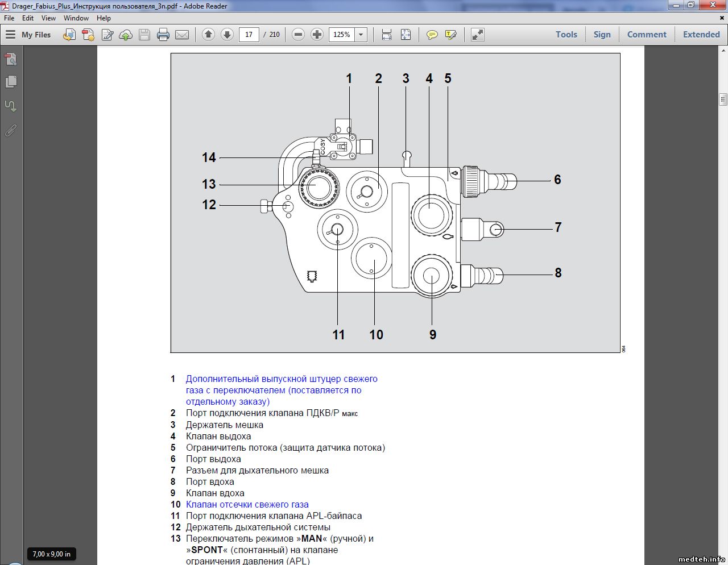Viewport: 728px width, 565px height.
Task: Expand the My Files menu
Action: click(x=28, y=35)
